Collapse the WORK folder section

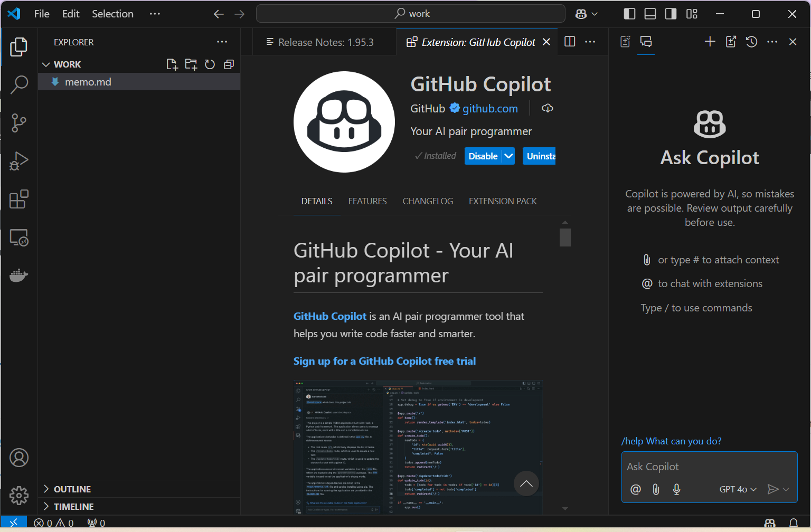pyautogui.click(x=46, y=64)
